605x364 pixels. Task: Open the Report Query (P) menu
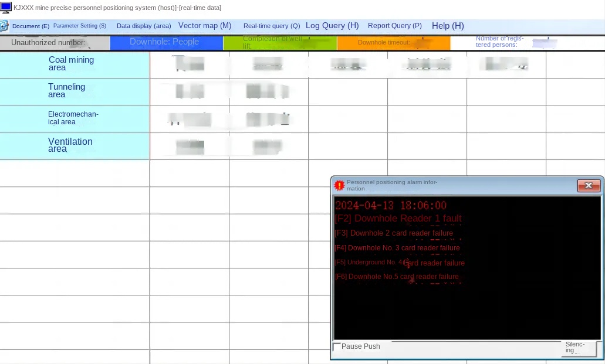pyautogui.click(x=395, y=25)
